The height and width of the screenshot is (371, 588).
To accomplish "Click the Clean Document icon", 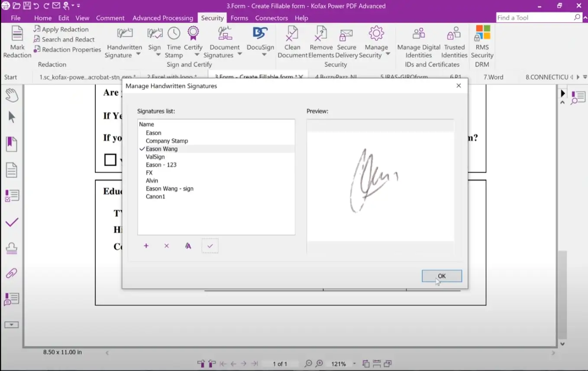I will coord(292,34).
